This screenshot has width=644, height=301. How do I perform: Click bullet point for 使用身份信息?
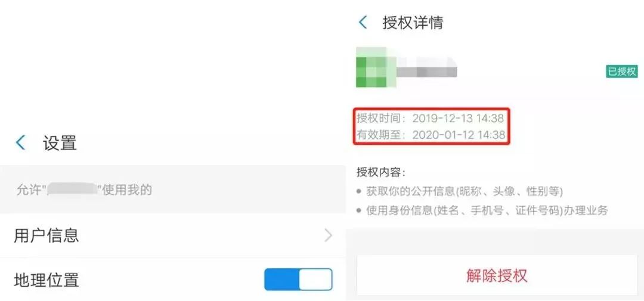point(359,211)
